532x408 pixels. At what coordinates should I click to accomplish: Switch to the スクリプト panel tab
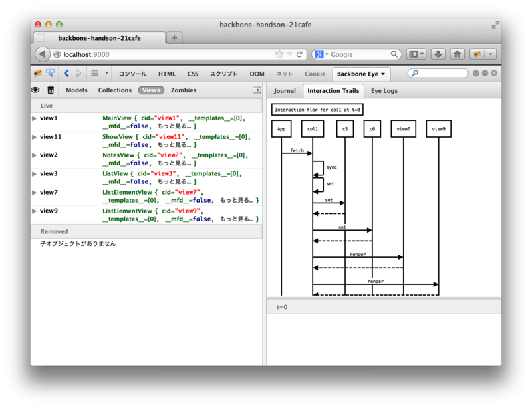coord(223,74)
